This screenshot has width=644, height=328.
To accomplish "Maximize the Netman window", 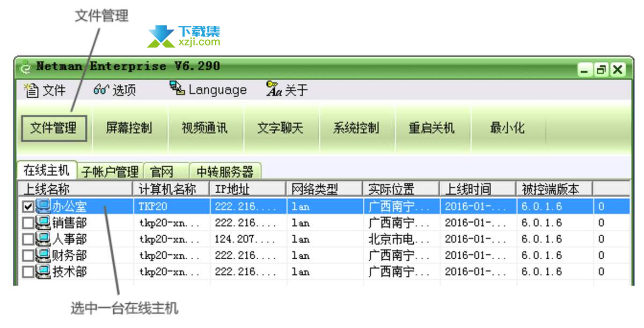I will pyautogui.click(x=601, y=70).
